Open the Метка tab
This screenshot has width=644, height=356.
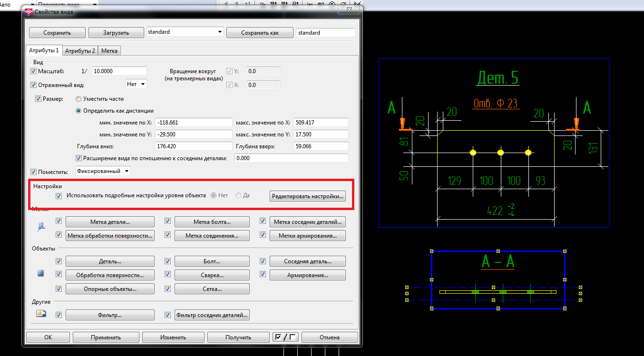tap(109, 51)
